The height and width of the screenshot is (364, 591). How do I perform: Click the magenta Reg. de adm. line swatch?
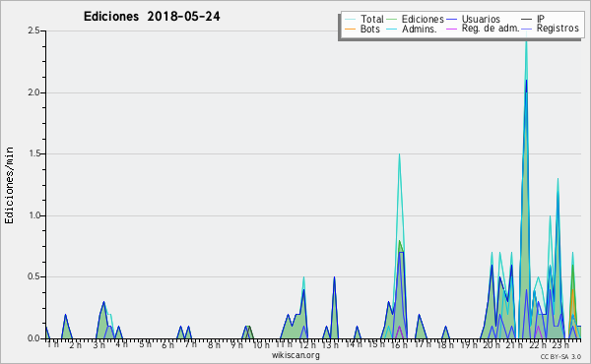click(x=451, y=29)
